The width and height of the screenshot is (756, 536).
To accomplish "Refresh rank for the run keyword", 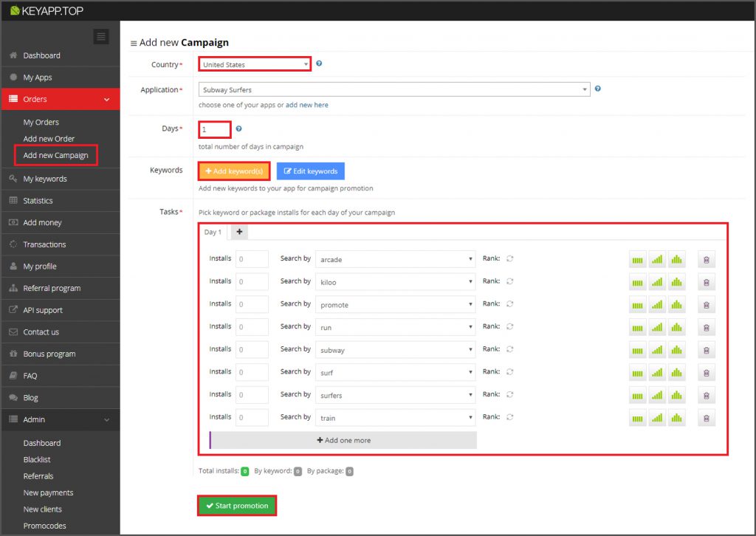I will coord(510,327).
